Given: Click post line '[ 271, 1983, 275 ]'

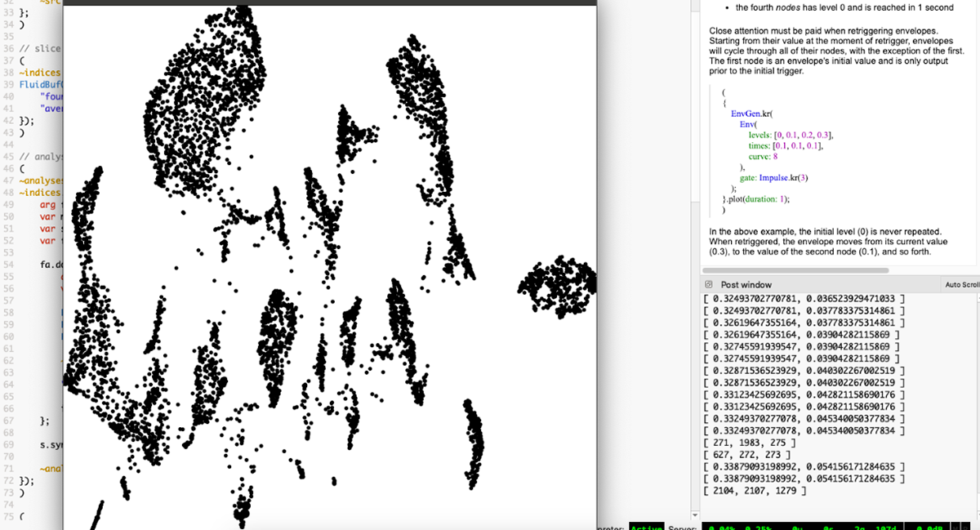Looking at the screenshot, I should (x=749, y=442).
